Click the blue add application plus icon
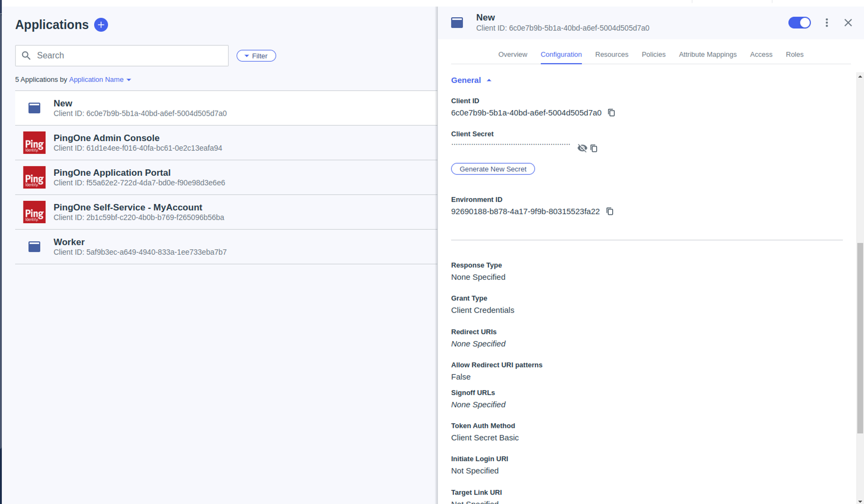 (101, 25)
